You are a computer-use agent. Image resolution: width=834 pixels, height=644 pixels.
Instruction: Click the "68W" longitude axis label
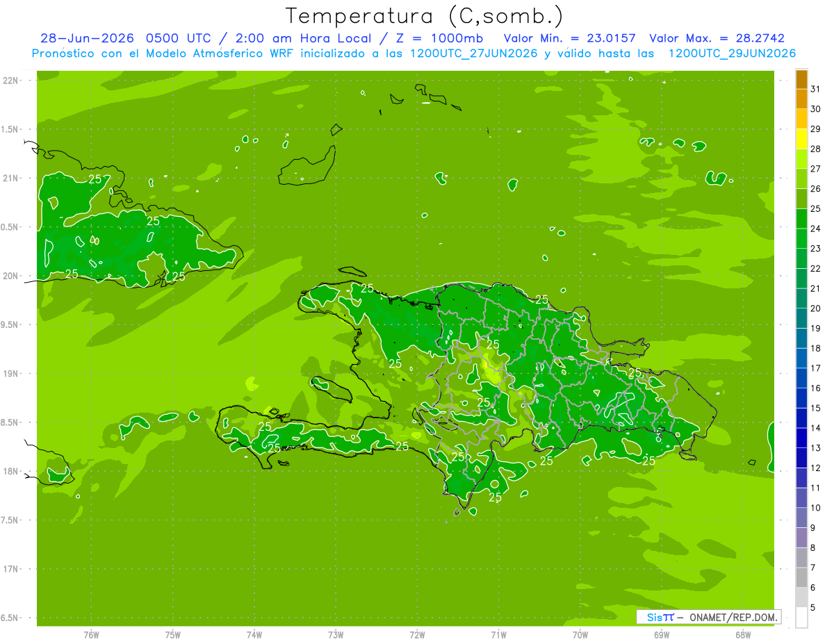point(743,635)
